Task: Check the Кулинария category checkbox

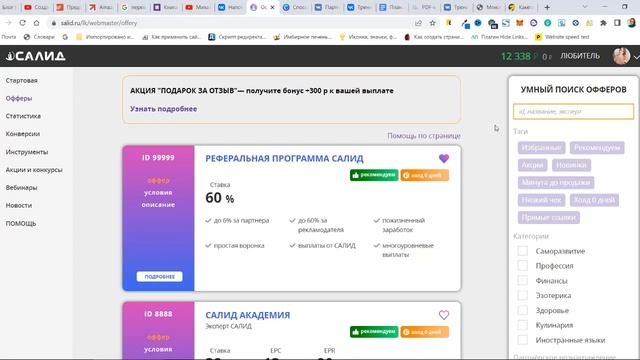Action: [522, 325]
